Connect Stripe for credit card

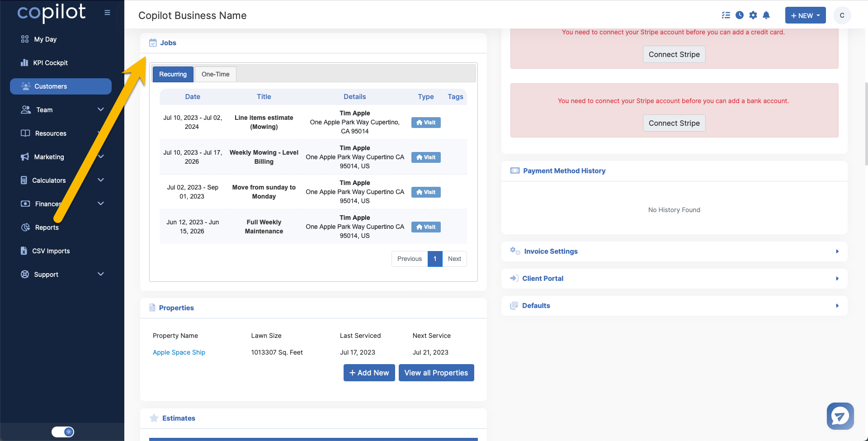(x=674, y=54)
